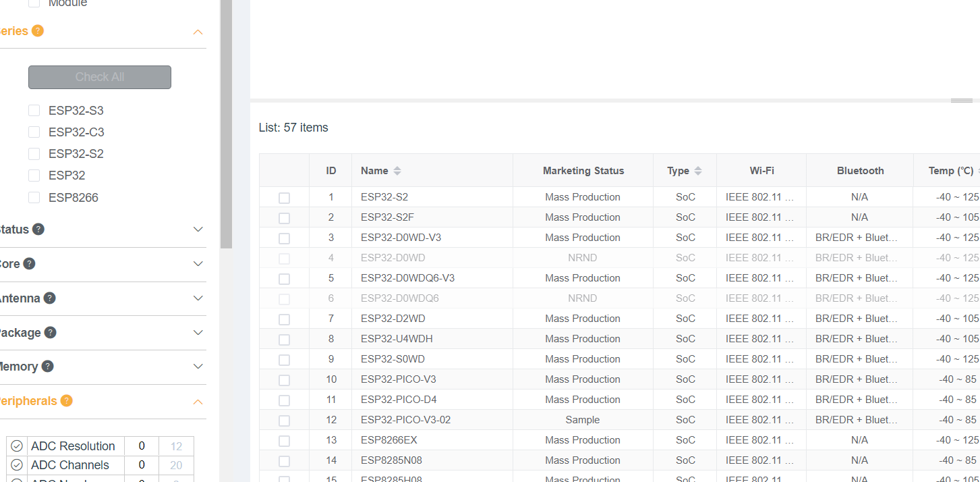
Task: Click the ID column header
Action: pos(330,171)
